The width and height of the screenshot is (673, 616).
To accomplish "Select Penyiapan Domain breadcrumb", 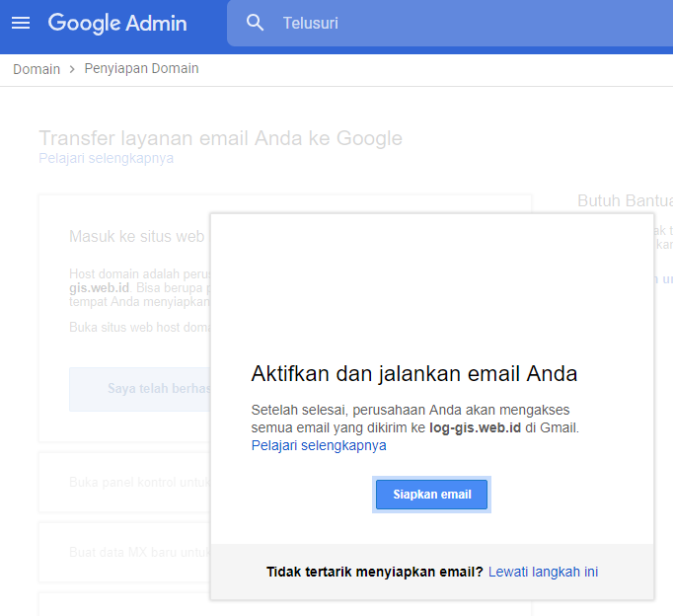I will tap(141, 69).
